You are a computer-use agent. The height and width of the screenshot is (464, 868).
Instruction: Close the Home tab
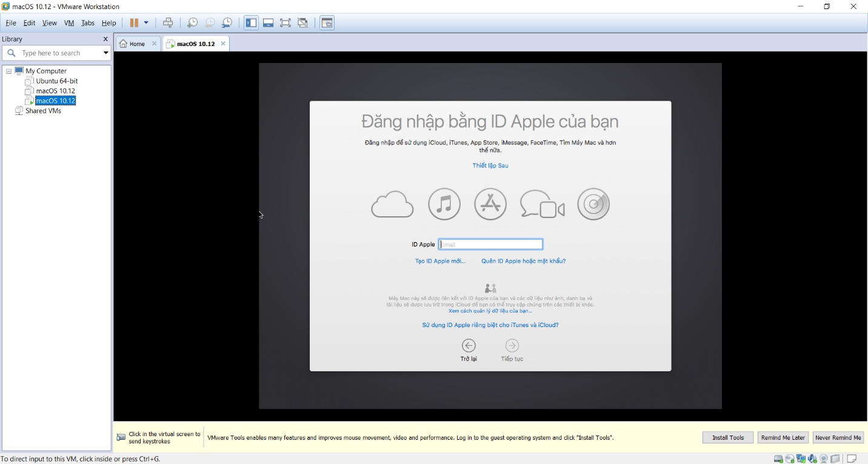click(154, 44)
